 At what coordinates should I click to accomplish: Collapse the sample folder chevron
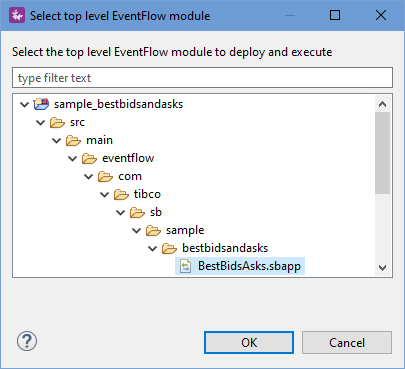pyautogui.click(x=136, y=230)
